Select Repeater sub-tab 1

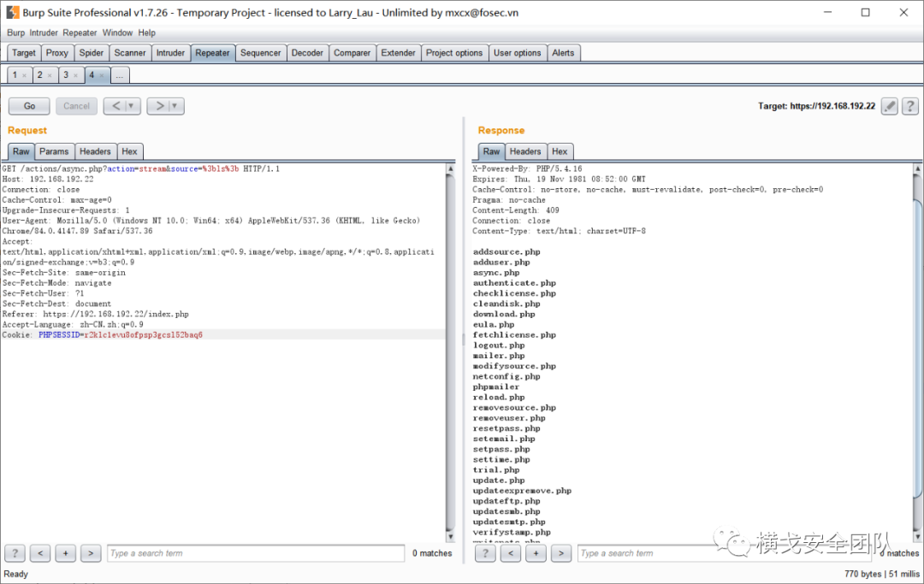point(15,75)
